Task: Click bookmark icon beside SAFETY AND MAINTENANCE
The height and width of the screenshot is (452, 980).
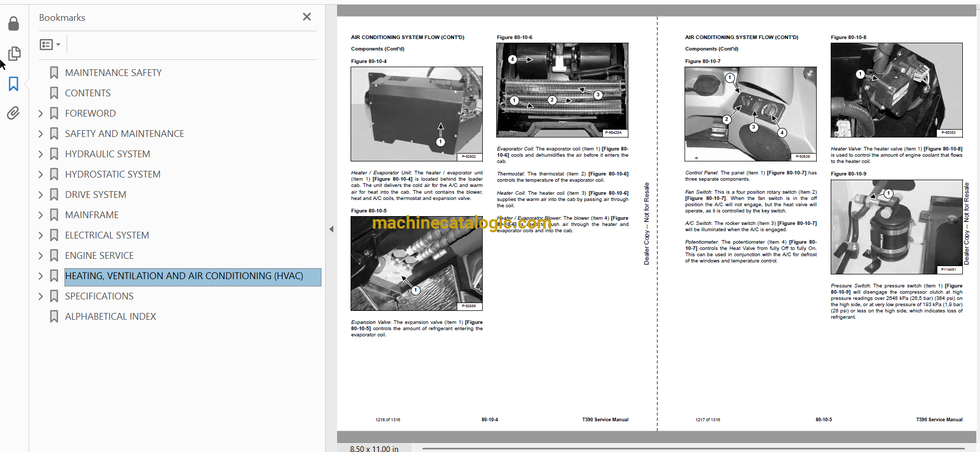Action: pos(54,133)
